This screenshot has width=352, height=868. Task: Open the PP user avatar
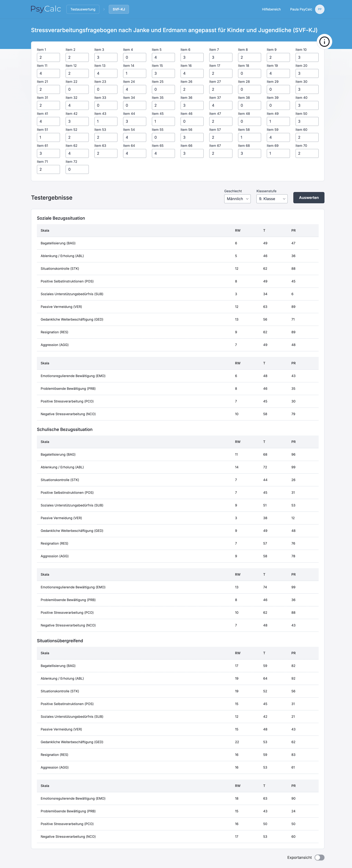click(x=320, y=9)
